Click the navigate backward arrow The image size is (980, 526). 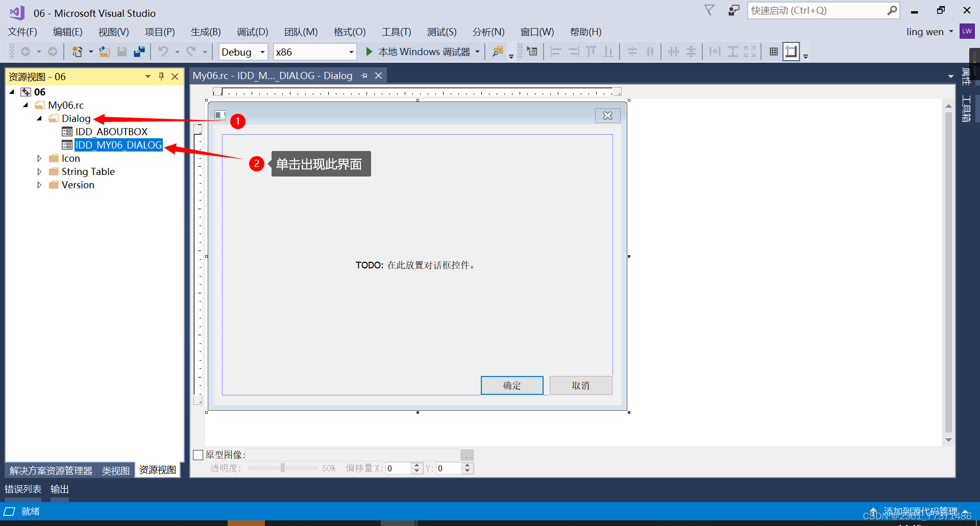(x=26, y=52)
